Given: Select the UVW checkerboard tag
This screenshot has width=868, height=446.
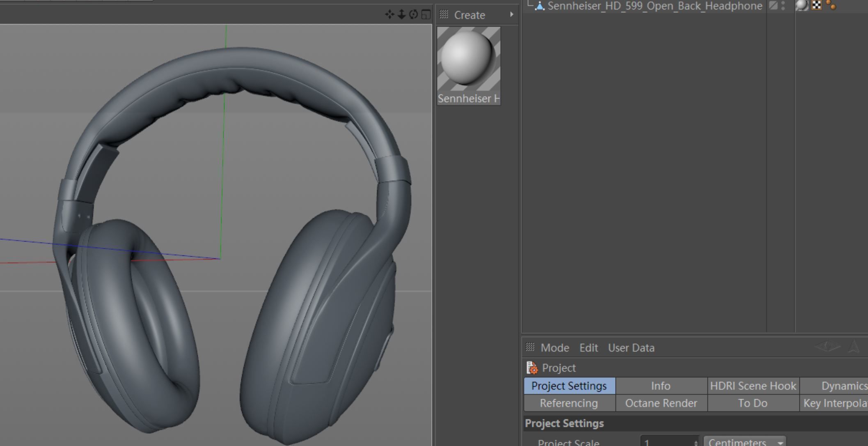Looking at the screenshot, I should 816,5.
